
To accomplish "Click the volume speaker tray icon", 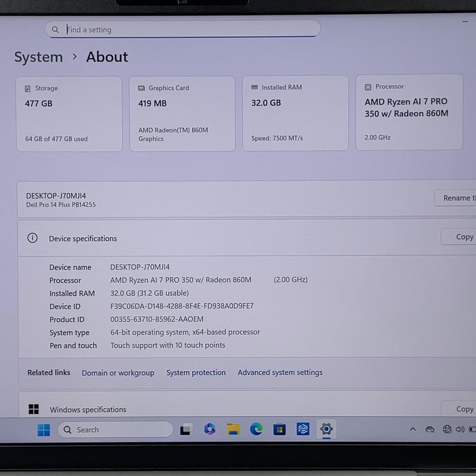I will coord(460,429).
